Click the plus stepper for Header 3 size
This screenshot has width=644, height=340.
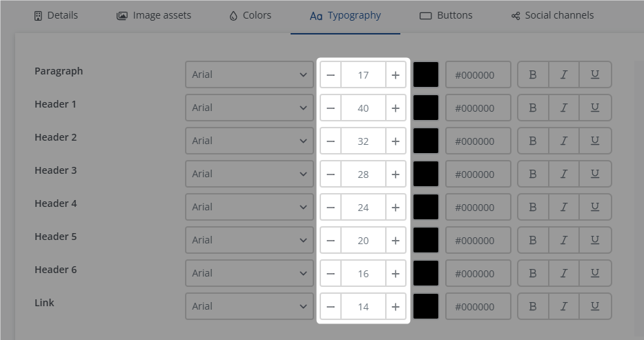tap(396, 174)
